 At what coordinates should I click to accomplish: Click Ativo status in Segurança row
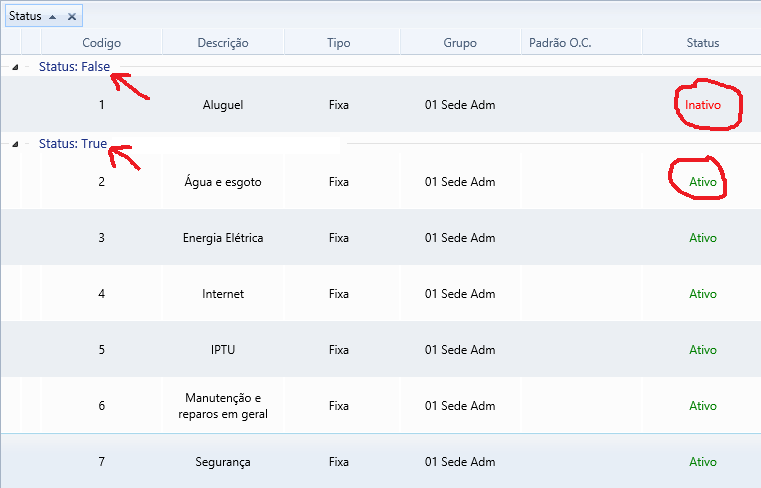tap(703, 462)
